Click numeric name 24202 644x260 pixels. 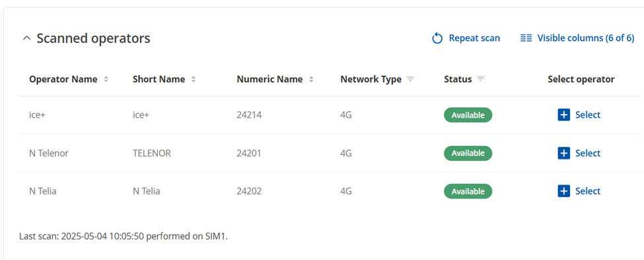tap(249, 191)
